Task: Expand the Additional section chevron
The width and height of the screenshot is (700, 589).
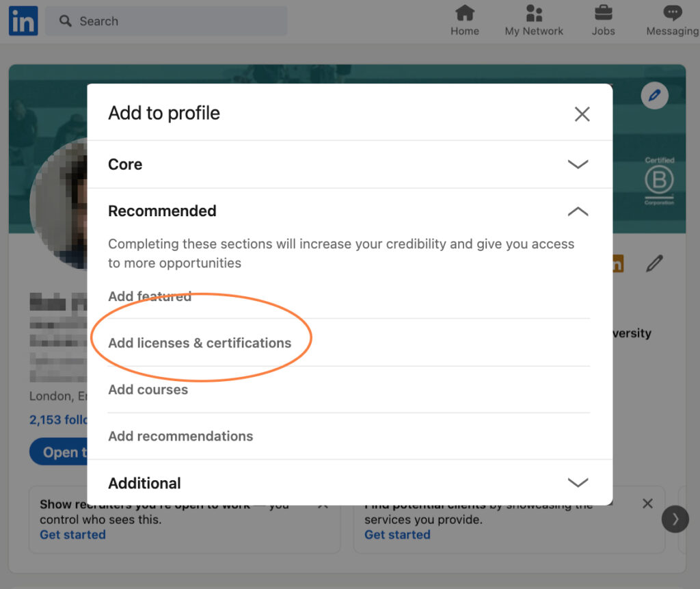Action: [578, 483]
